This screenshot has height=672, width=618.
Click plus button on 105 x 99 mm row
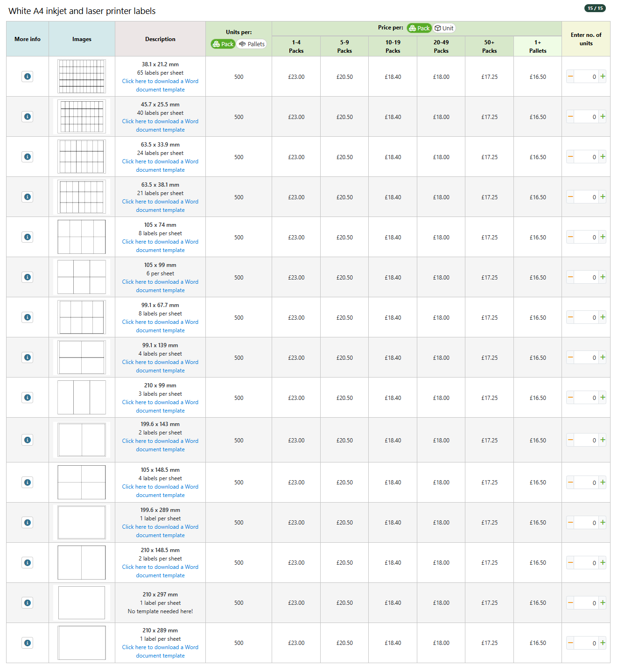[603, 277]
